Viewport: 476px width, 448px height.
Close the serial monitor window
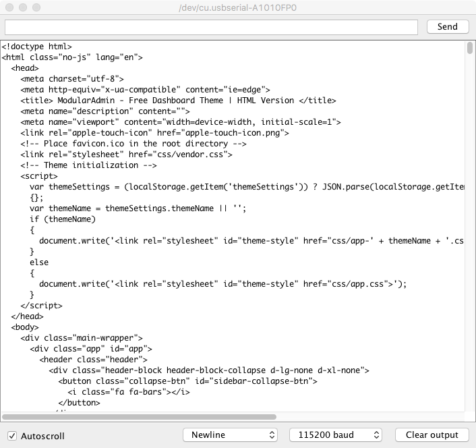pyautogui.click(x=9, y=7)
